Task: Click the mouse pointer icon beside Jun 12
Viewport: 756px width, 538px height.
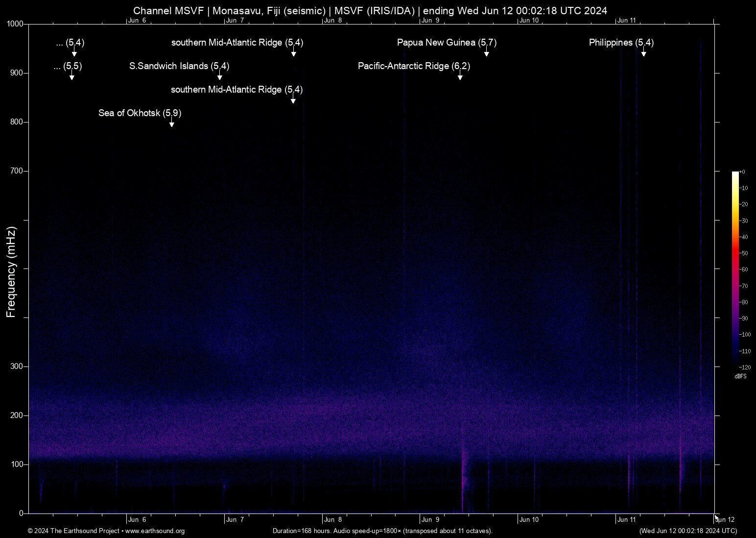Action: (717, 517)
